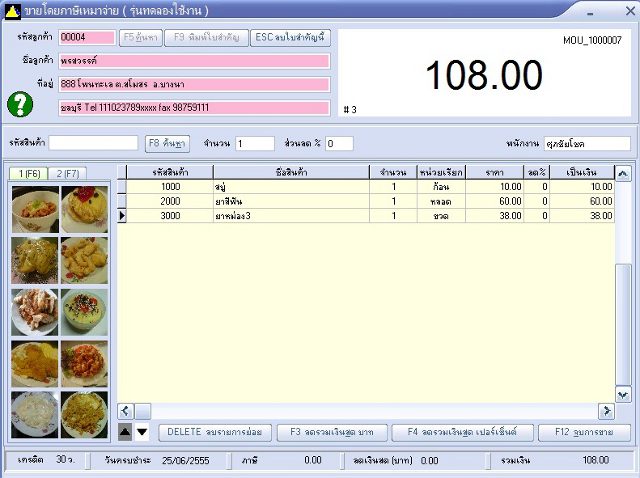Screen dimensions: 640x478
Task: Click the down-arrow move button
Action: pos(142,432)
